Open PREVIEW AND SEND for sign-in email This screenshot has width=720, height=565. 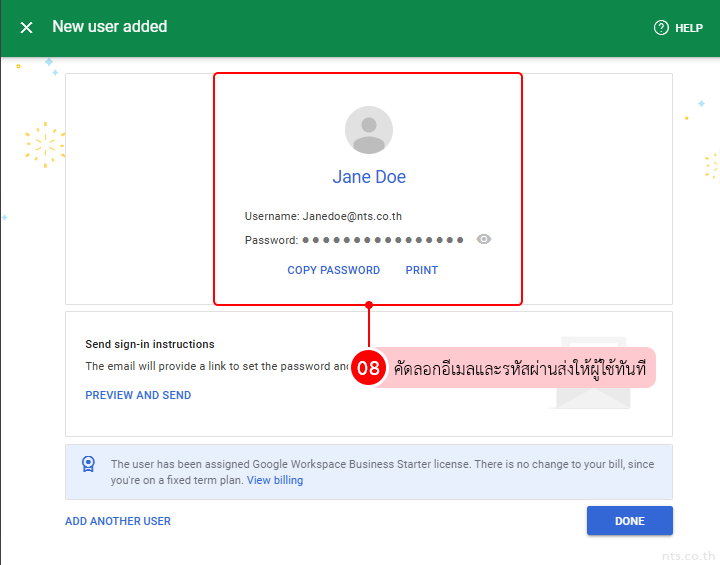138,395
